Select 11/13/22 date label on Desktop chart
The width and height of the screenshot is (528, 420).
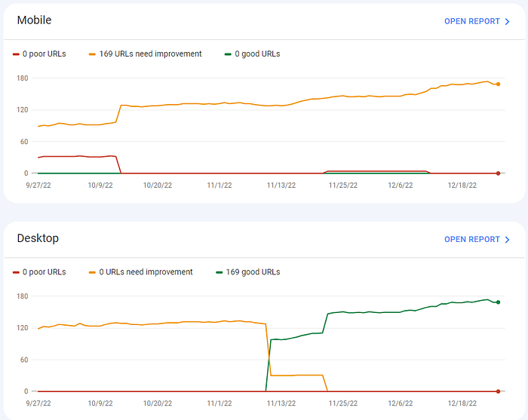tap(281, 403)
